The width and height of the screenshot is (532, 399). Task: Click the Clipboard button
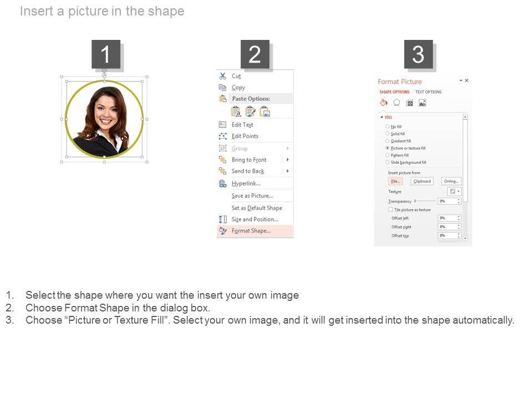[422, 181]
